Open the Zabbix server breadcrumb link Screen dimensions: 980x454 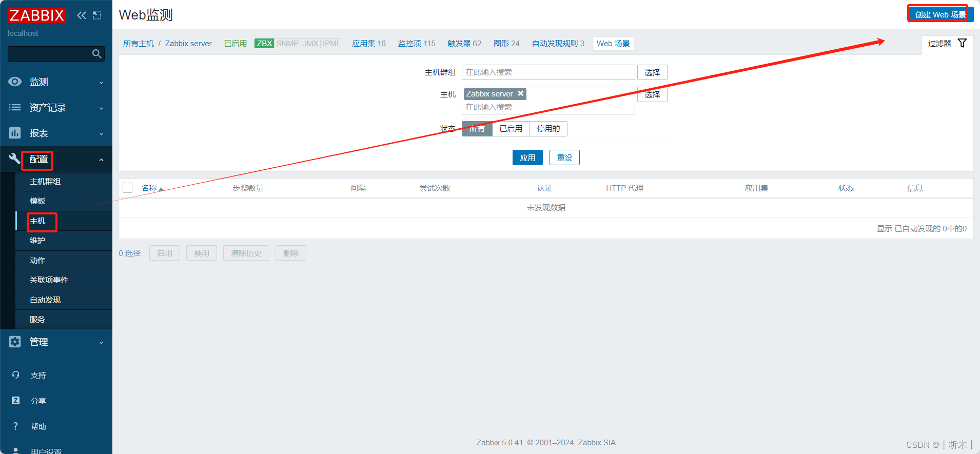[188, 44]
